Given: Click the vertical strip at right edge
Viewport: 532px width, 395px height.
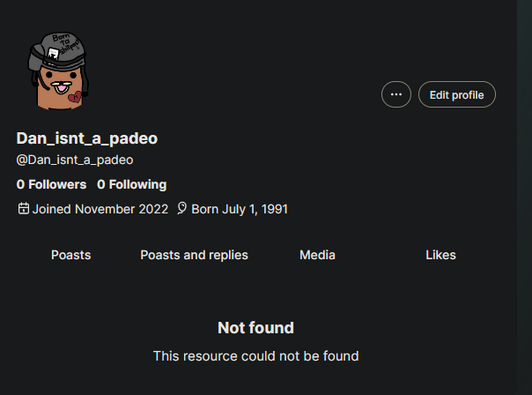Looking at the screenshot, I should point(524,197).
